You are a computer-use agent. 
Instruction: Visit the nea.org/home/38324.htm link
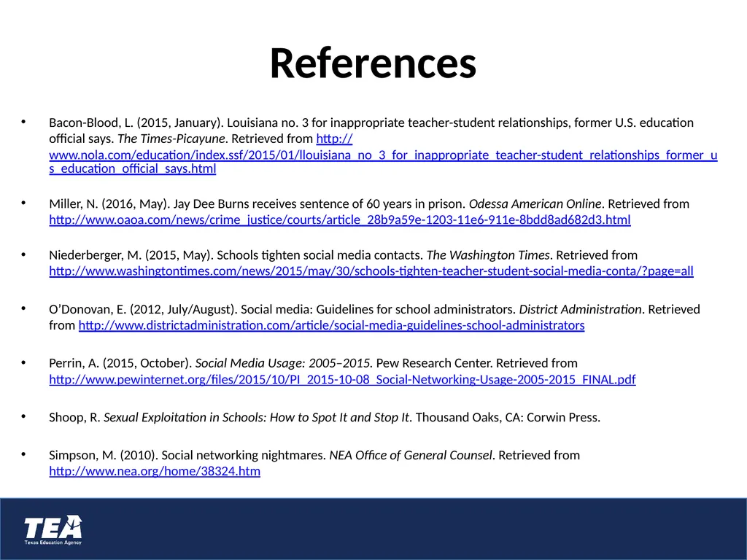[155, 472]
